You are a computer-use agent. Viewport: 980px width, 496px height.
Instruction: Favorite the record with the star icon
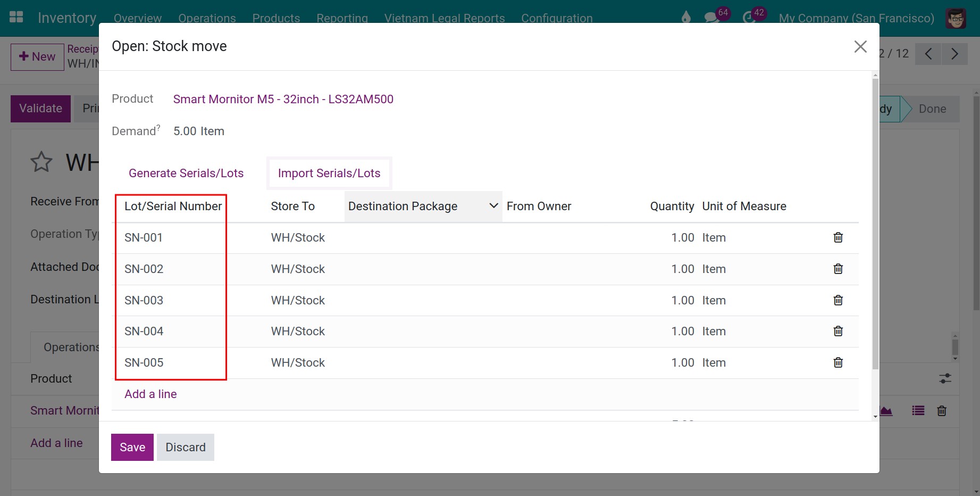41,162
